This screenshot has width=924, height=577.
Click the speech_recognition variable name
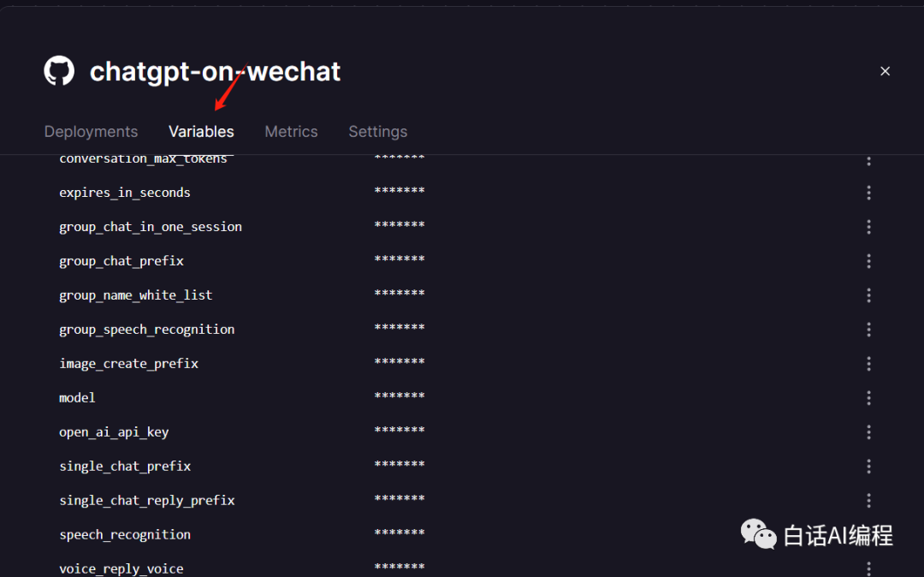(125, 534)
